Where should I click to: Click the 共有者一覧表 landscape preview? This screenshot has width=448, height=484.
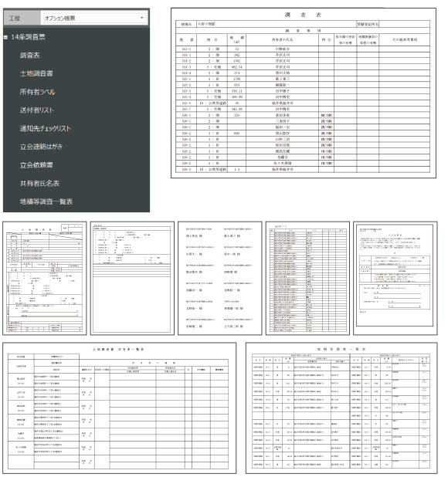120,408
